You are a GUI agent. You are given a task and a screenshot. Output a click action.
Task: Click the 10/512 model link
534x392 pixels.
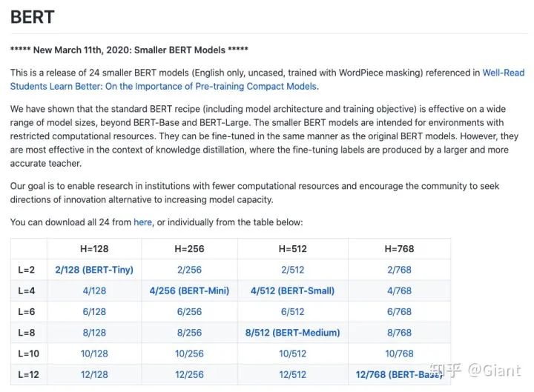point(292,353)
